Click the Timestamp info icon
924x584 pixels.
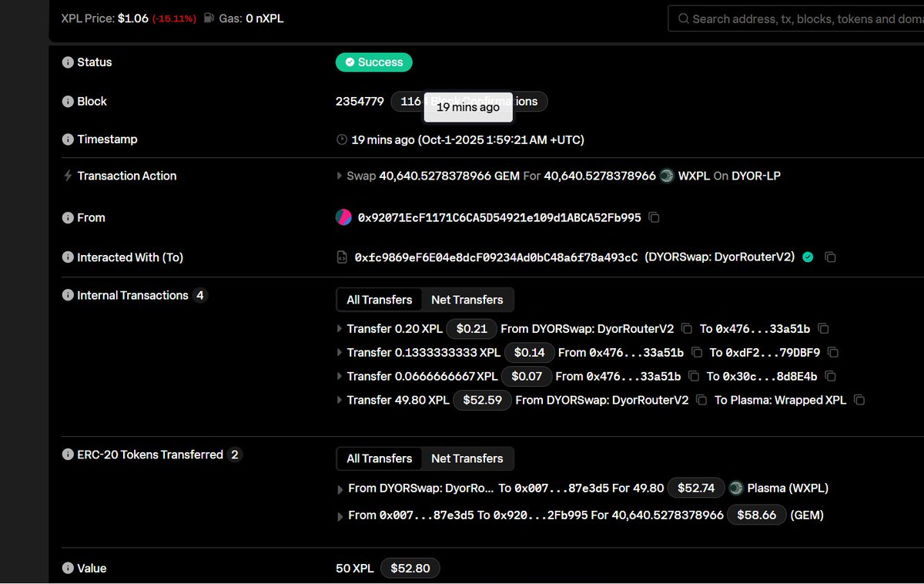(x=68, y=140)
